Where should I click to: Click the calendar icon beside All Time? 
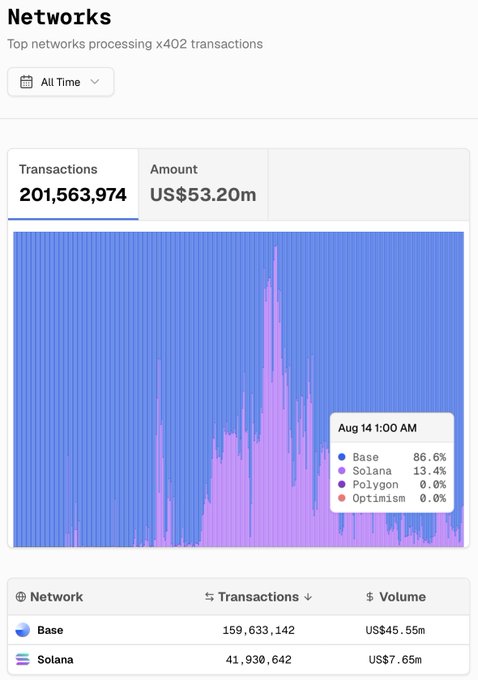(x=26, y=82)
